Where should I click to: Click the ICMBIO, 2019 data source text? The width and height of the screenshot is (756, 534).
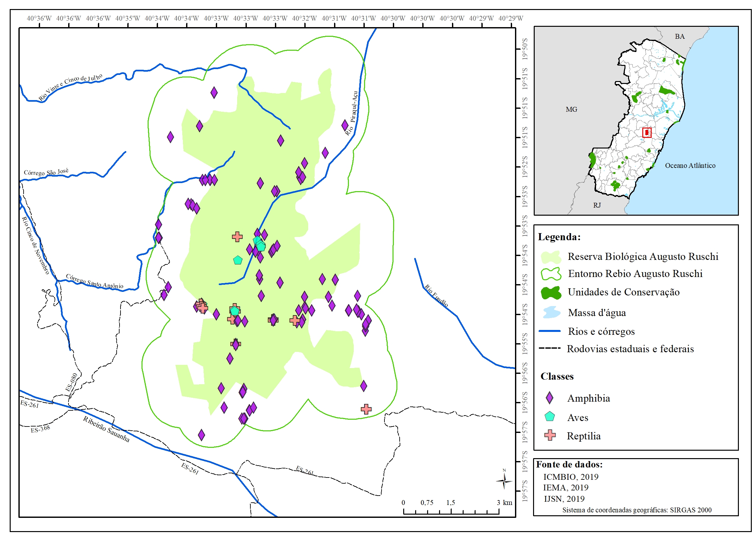pos(570,477)
